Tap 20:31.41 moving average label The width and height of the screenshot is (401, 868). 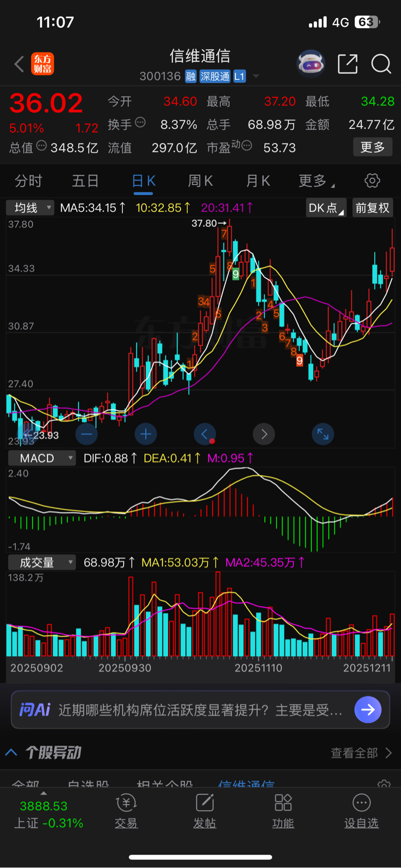[x=227, y=208]
